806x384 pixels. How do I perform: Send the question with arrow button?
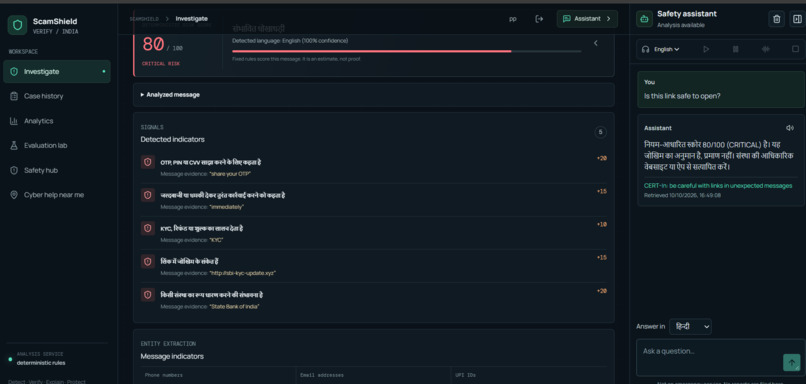[792, 362]
